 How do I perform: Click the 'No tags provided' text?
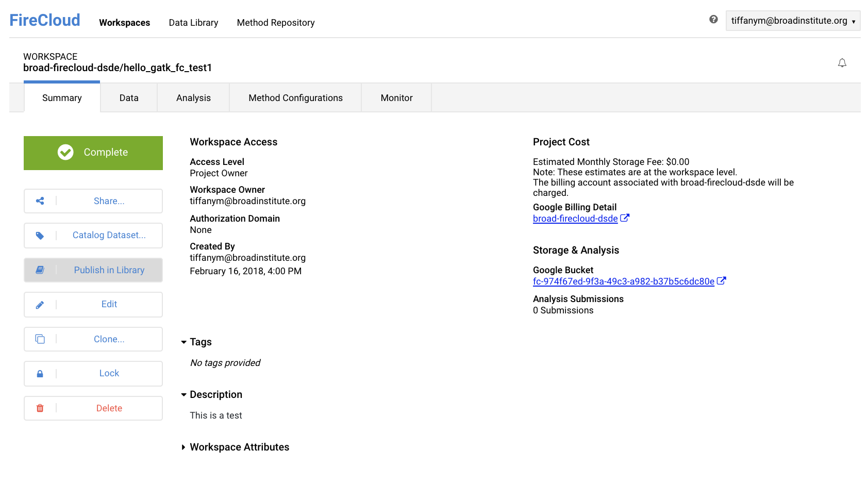[225, 363]
